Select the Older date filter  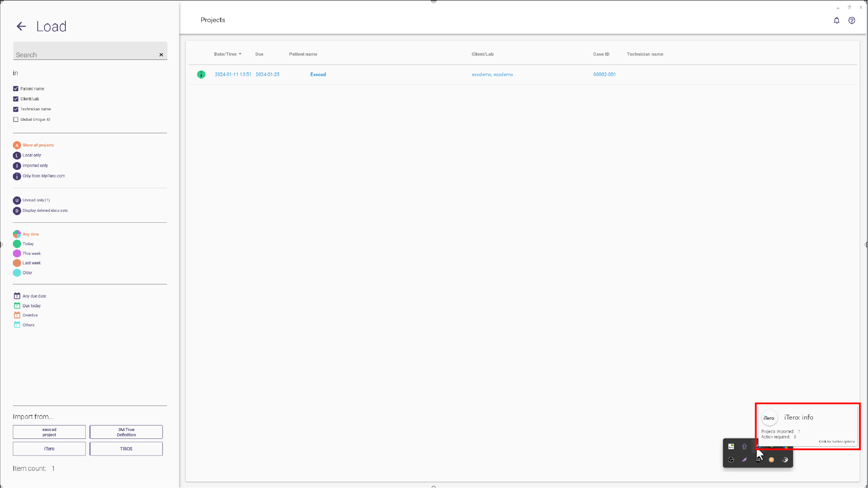(x=22, y=273)
